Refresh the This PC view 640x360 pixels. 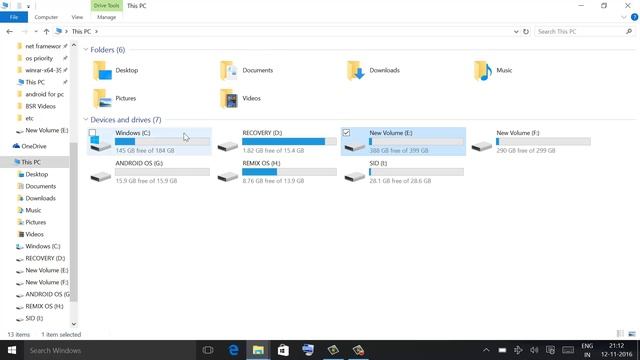pos(526,31)
